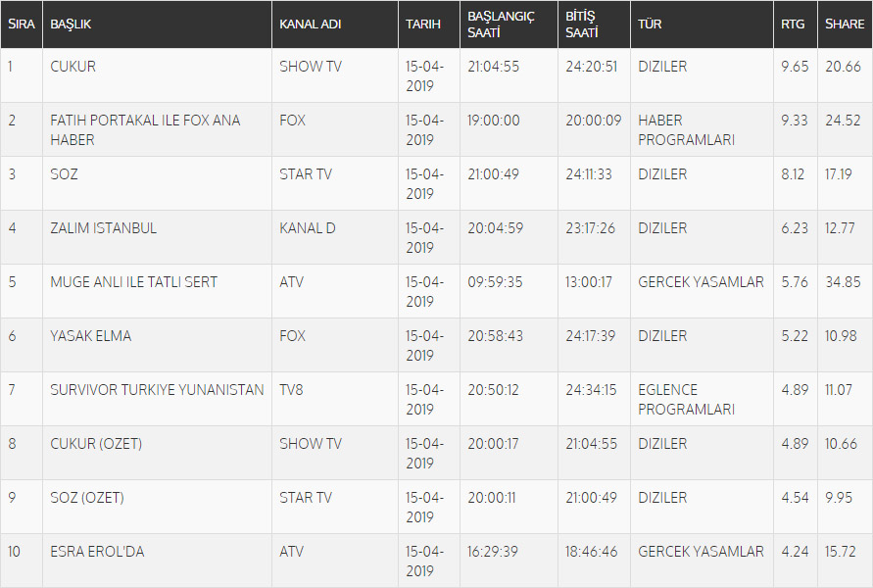Image resolution: width=873 pixels, height=588 pixels.
Task: Click the SOZ (OZET) title
Action: pos(87,498)
